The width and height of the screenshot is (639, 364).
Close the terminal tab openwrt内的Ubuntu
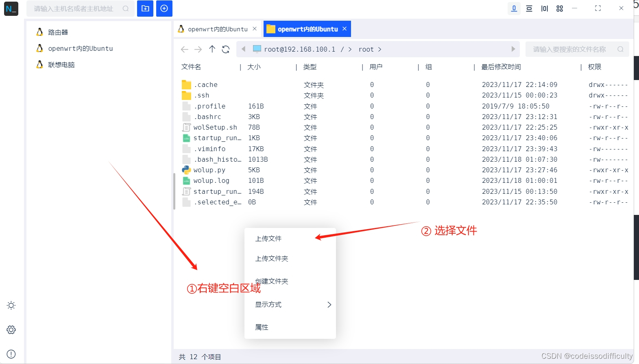coord(255,29)
